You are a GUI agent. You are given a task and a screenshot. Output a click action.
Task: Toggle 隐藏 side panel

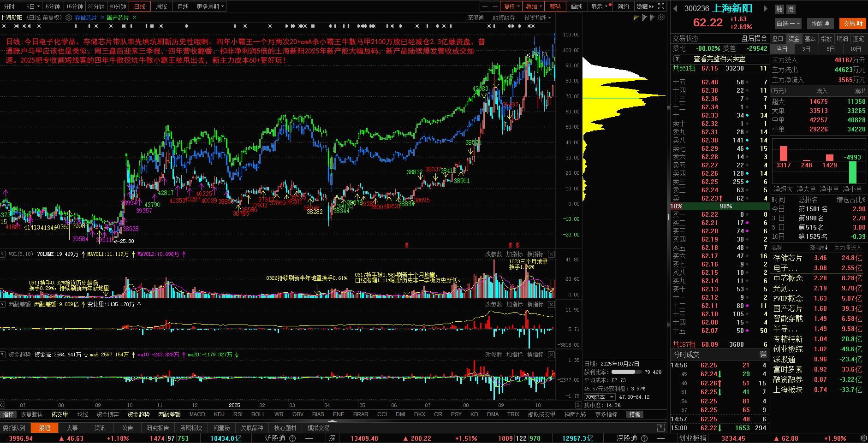[x=645, y=6]
